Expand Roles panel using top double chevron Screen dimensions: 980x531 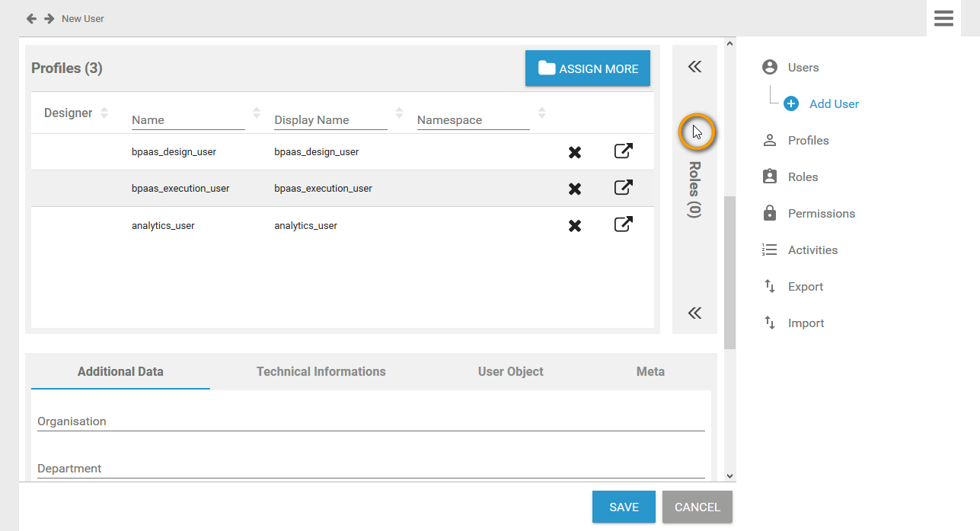tap(694, 67)
